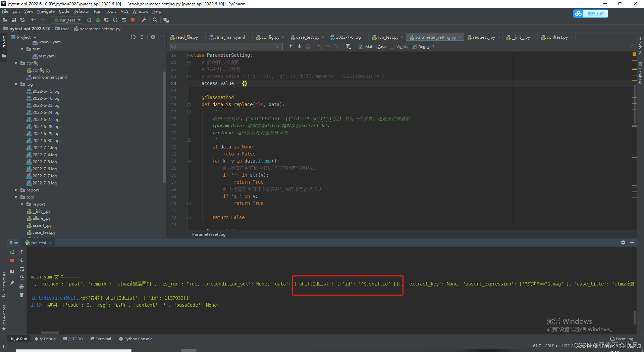
Task: Toggle the Regex checkbox
Action: (414, 47)
